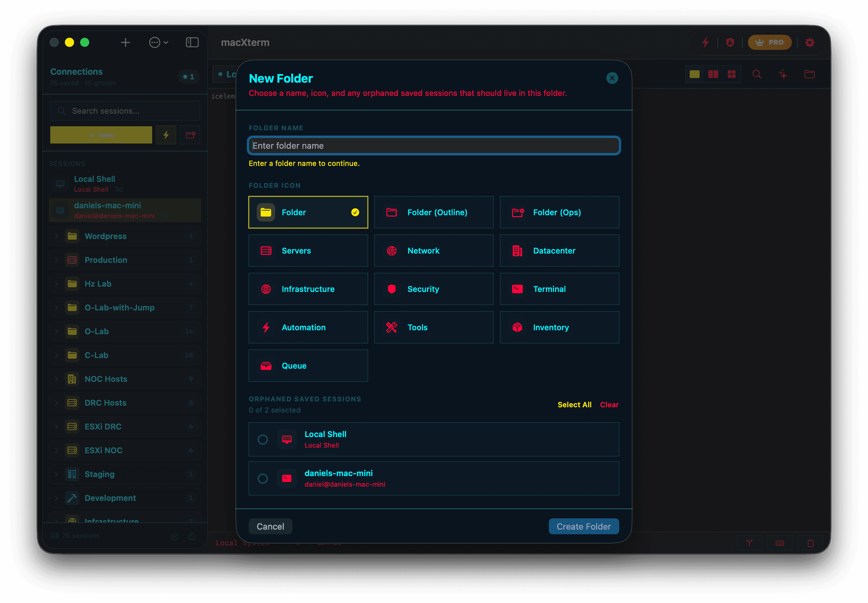The width and height of the screenshot is (868, 603).
Task: Select the daniels-mac-mini session in sidebar
Action: pyautogui.click(x=125, y=211)
